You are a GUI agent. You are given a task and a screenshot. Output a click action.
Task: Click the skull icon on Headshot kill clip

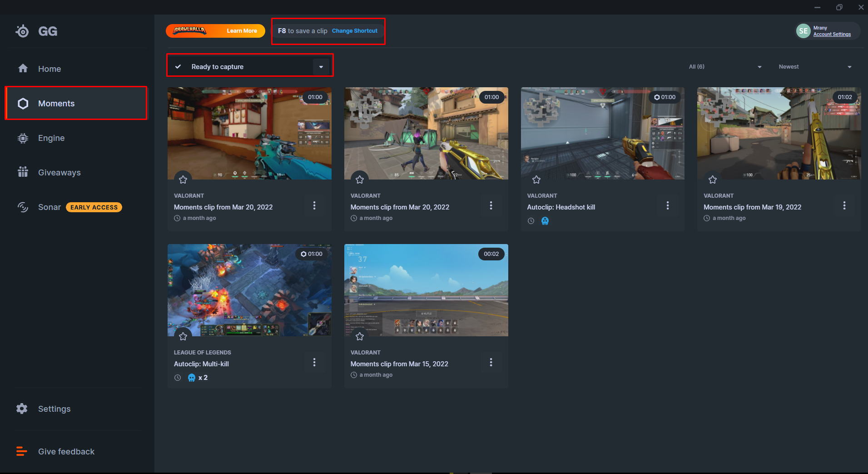[x=545, y=221]
